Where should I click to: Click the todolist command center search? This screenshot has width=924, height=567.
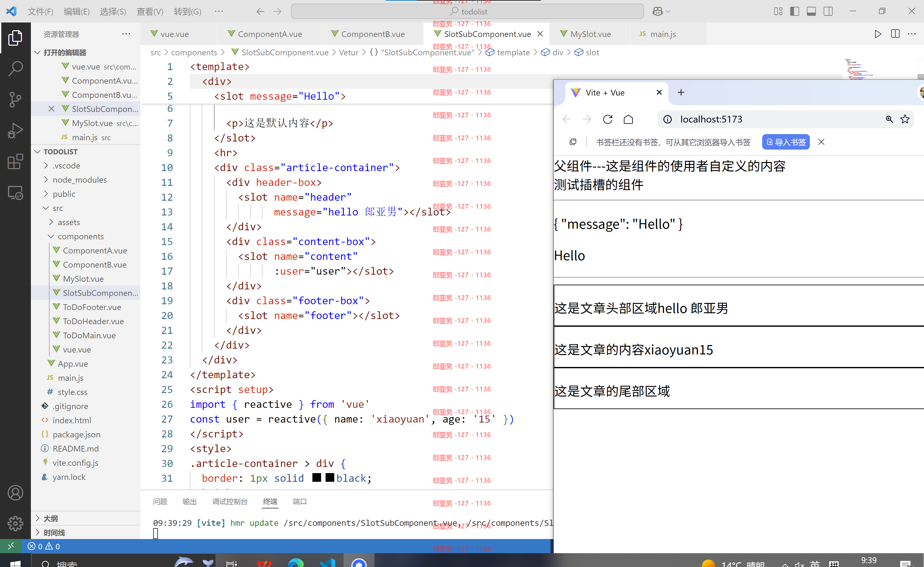point(467,12)
